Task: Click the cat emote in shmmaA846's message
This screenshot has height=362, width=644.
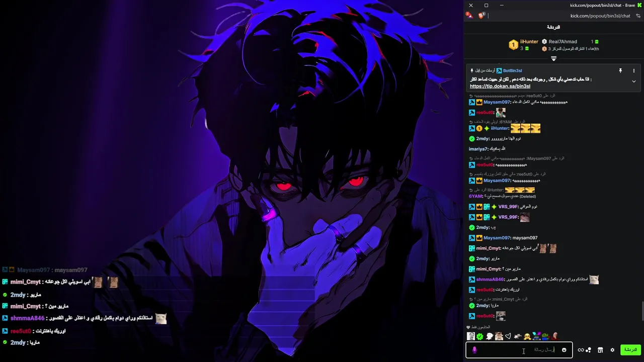Action: [594, 280]
